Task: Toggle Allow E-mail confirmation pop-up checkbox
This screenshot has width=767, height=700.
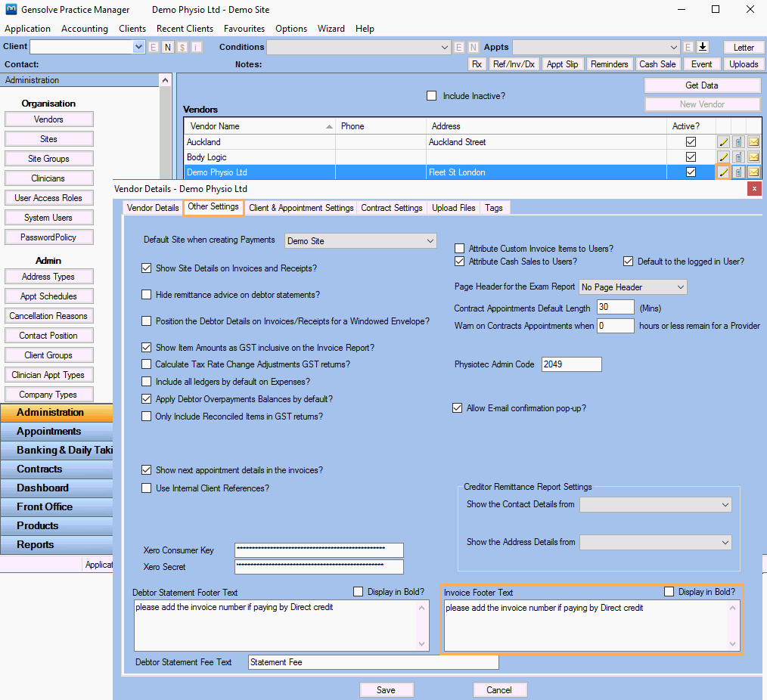Action: tap(458, 408)
